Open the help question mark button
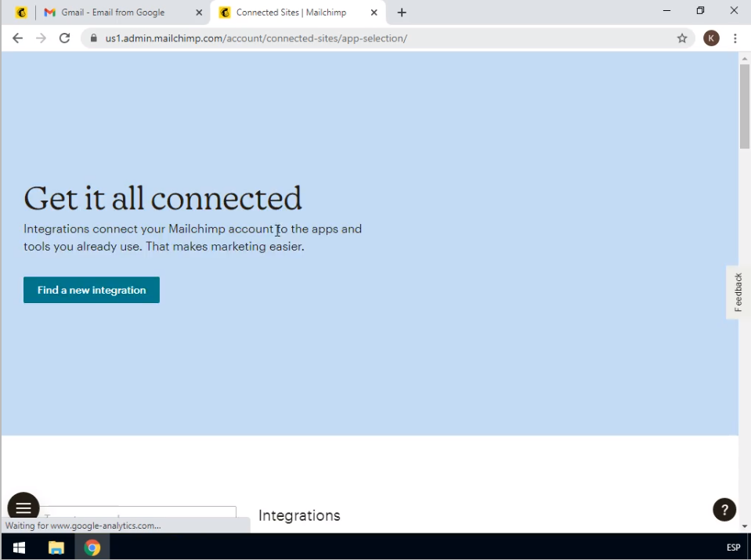The image size is (751, 560). point(724,509)
